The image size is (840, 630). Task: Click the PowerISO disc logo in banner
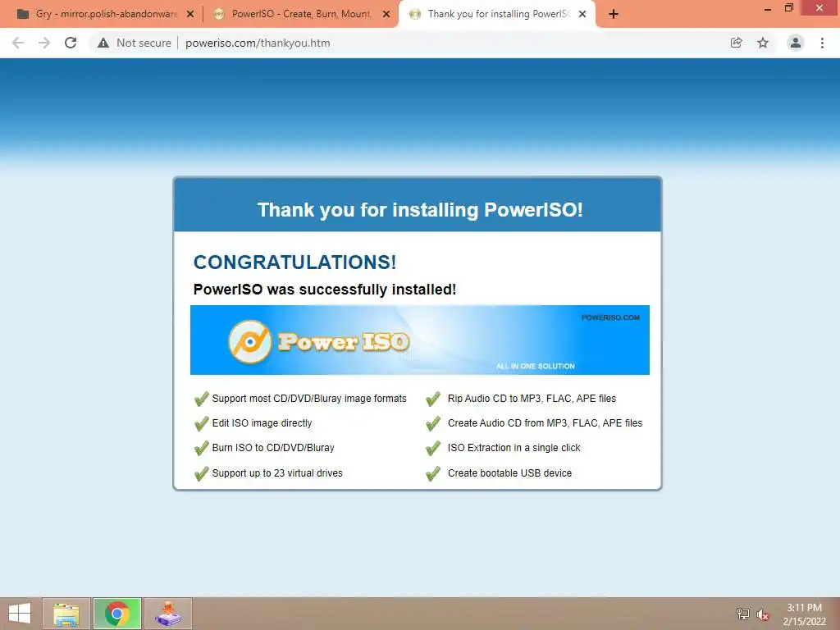click(x=249, y=341)
